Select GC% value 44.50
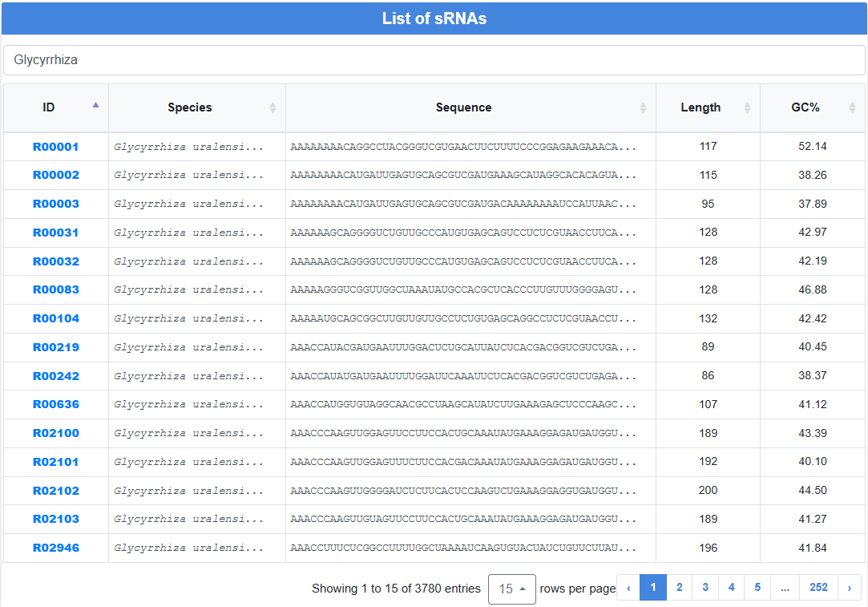This screenshot has height=607, width=868. click(x=812, y=490)
